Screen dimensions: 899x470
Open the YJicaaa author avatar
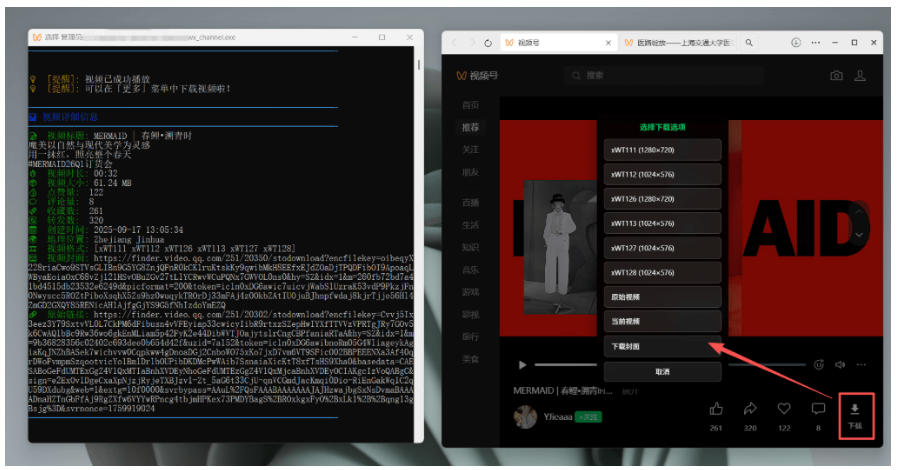[x=525, y=417]
